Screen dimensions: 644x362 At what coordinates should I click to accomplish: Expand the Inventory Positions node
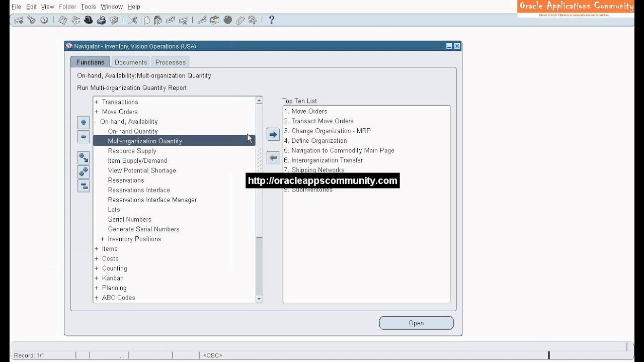pyautogui.click(x=102, y=239)
